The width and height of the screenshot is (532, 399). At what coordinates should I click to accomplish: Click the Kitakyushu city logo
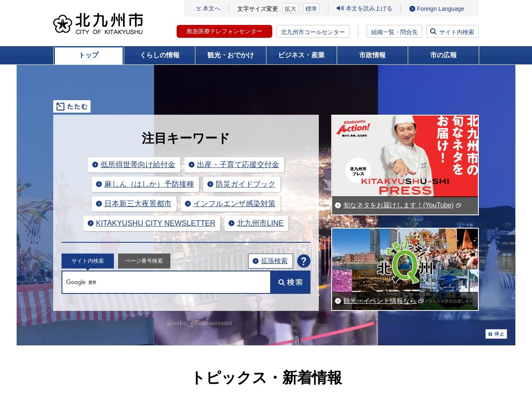98,24
